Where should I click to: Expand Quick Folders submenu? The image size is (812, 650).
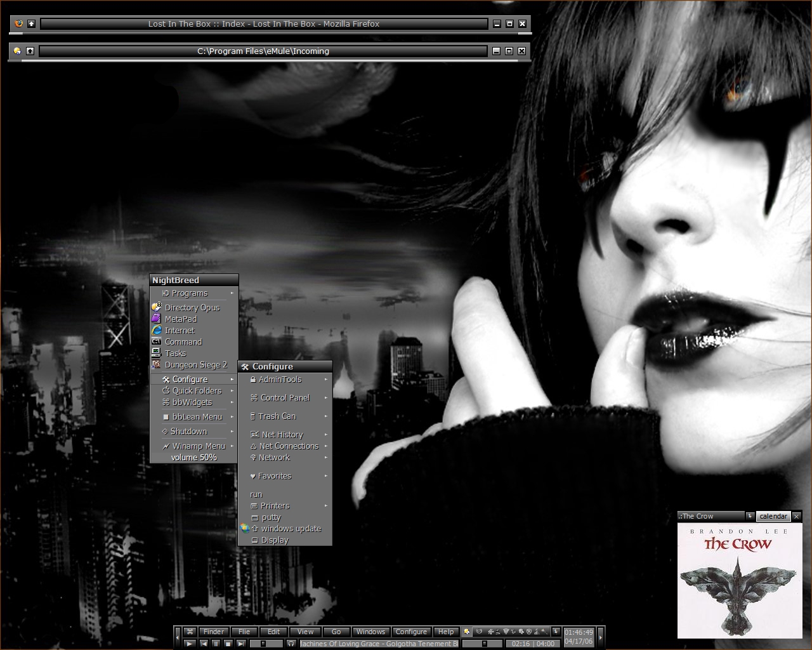coord(193,390)
